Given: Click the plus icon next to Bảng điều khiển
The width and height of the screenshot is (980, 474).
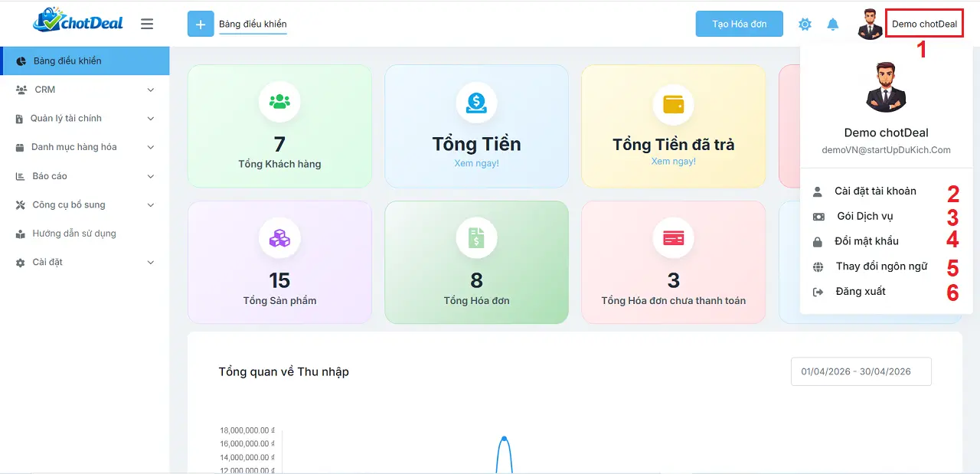Looking at the screenshot, I should coord(201,24).
